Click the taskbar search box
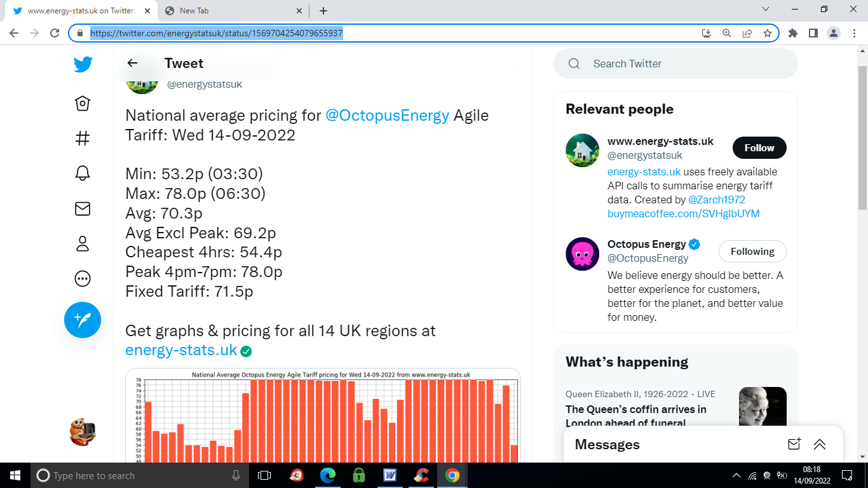 pos(140,475)
